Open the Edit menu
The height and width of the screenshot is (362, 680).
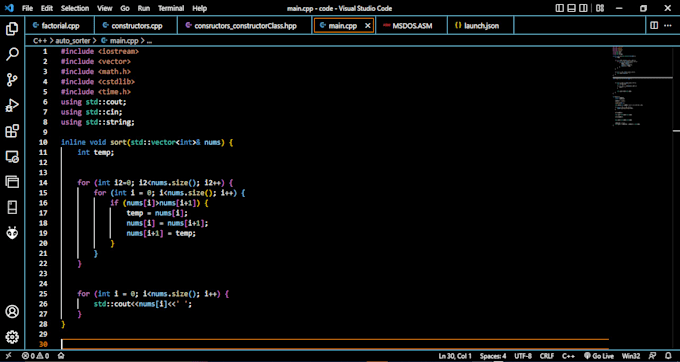[47, 8]
